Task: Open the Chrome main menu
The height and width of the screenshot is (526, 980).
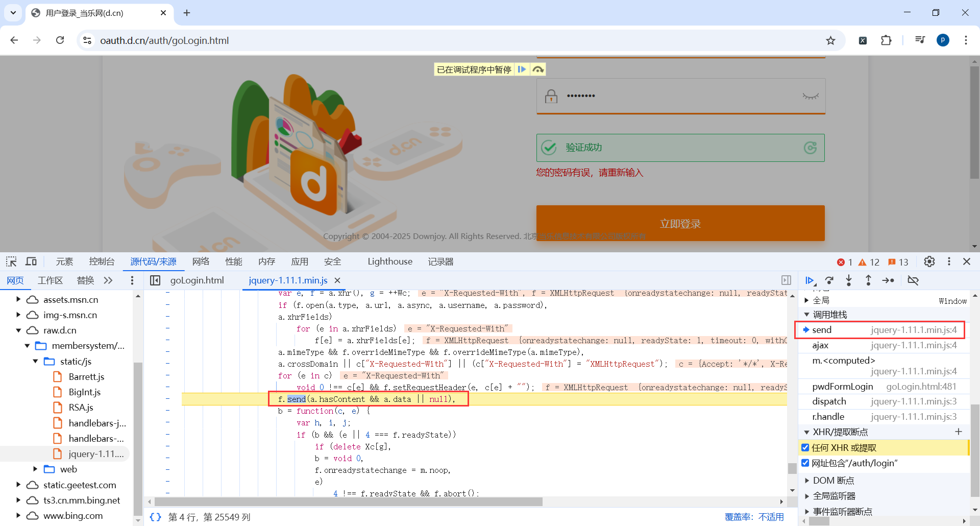Action: (x=966, y=40)
